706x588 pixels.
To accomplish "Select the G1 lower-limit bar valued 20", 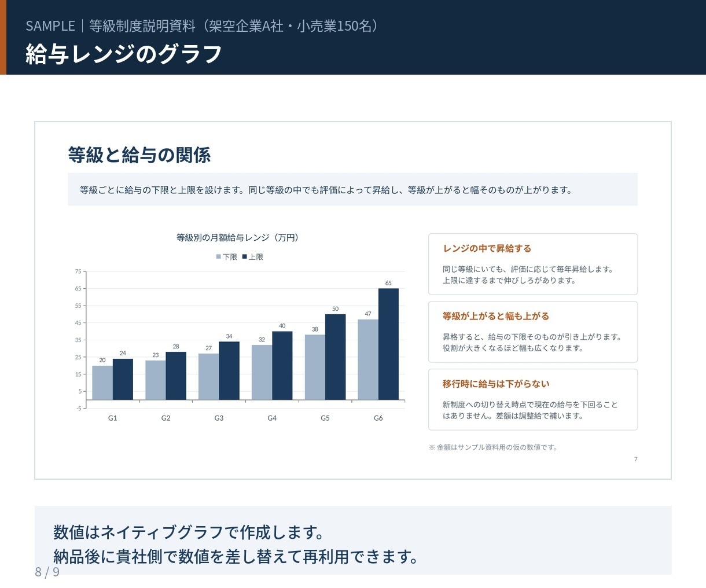I will point(102,383).
